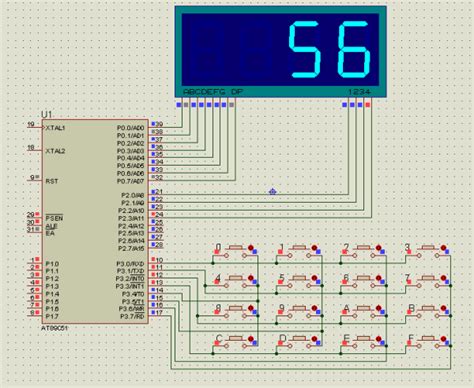The height and width of the screenshot is (388, 474).
Task: Click the keypad pushbutton labeled A
Action: click(363, 308)
